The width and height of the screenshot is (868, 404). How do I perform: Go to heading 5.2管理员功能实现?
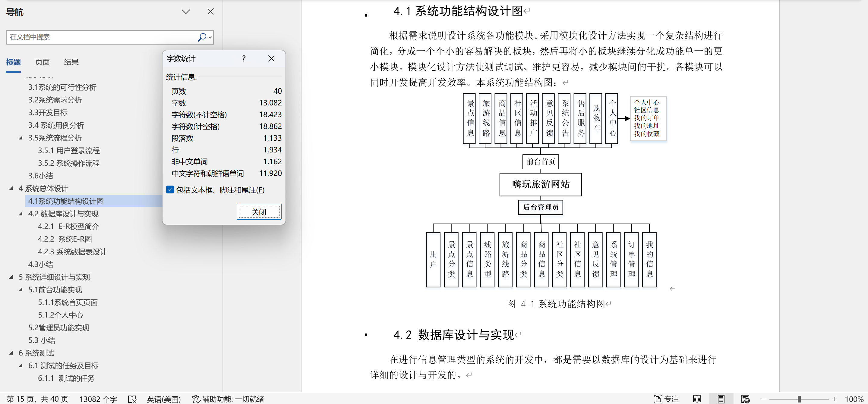(x=58, y=327)
